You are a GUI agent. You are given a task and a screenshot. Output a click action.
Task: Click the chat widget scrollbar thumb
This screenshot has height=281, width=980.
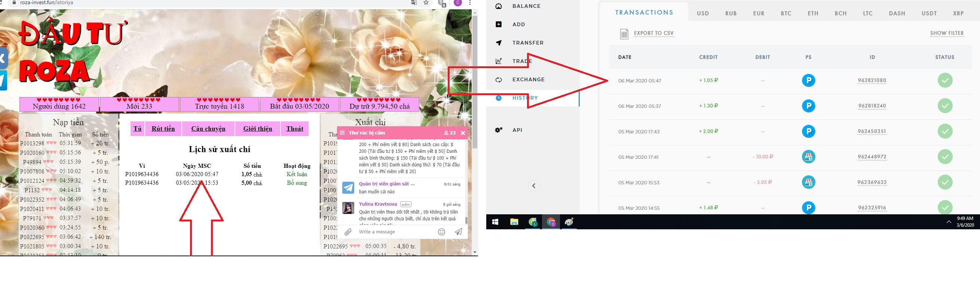(x=466, y=220)
